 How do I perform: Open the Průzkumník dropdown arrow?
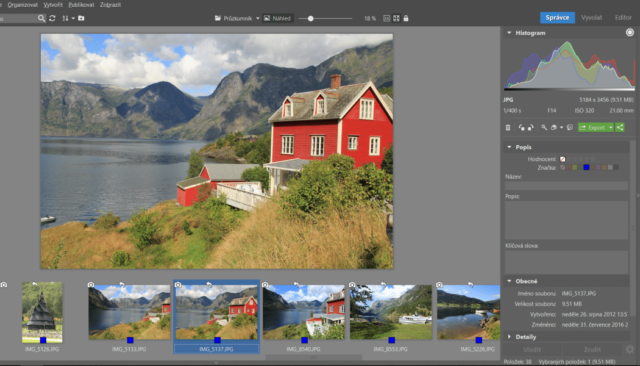(x=258, y=18)
